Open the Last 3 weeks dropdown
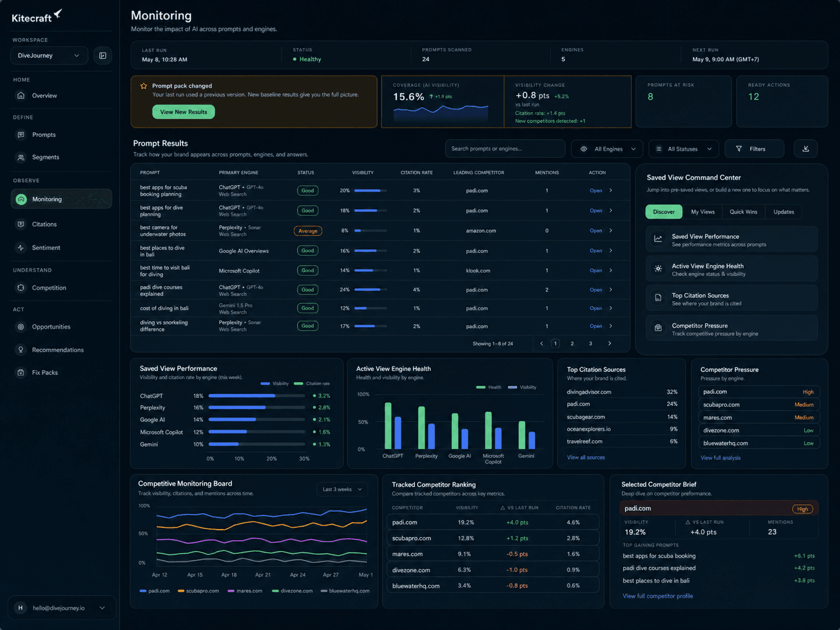 [x=343, y=490]
